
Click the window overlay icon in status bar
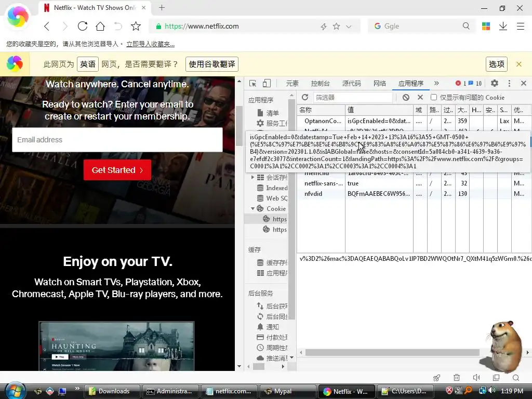click(496, 378)
